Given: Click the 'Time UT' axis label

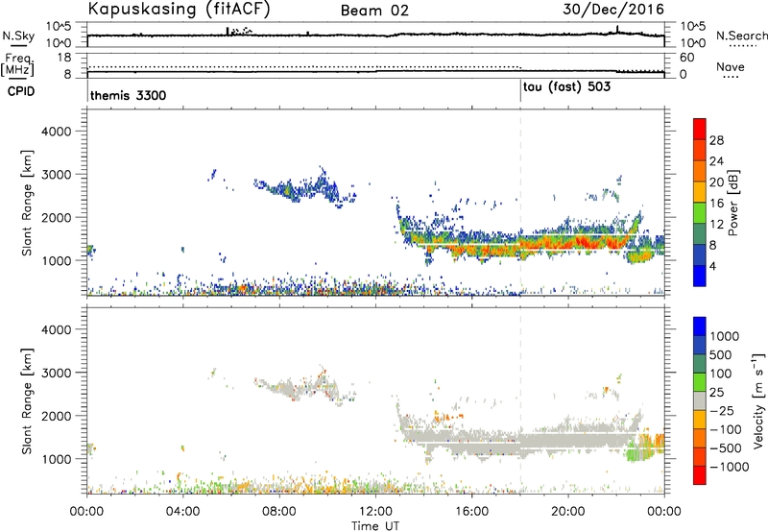Looking at the screenshot, I should (x=375, y=526).
